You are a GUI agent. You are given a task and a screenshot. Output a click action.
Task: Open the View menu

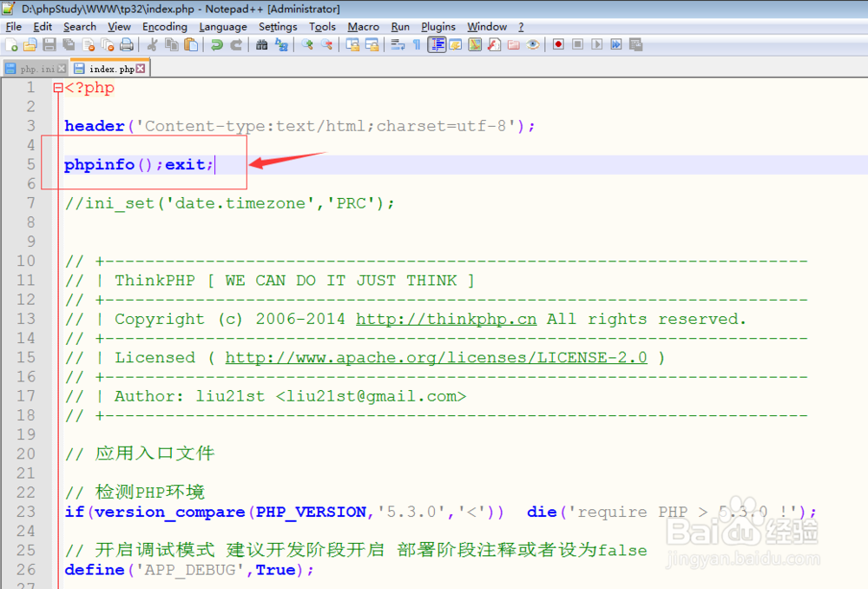(x=119, y=27)
